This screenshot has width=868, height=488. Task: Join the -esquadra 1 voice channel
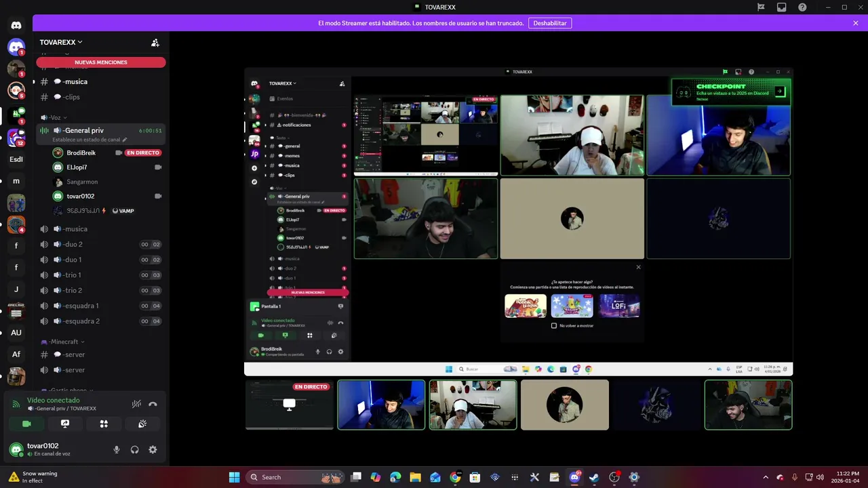click(101, 306)
